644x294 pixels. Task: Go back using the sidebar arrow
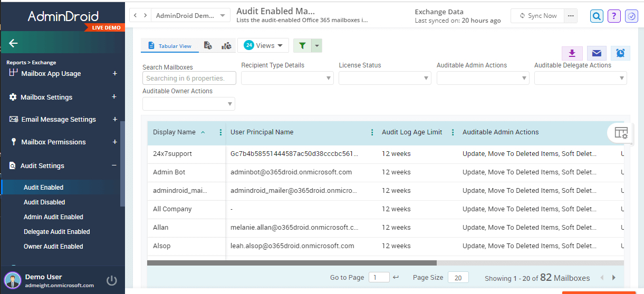14,43
